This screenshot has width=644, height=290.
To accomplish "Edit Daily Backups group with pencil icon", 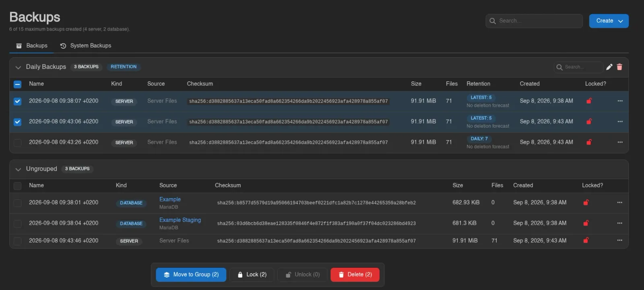I will 609,67.
